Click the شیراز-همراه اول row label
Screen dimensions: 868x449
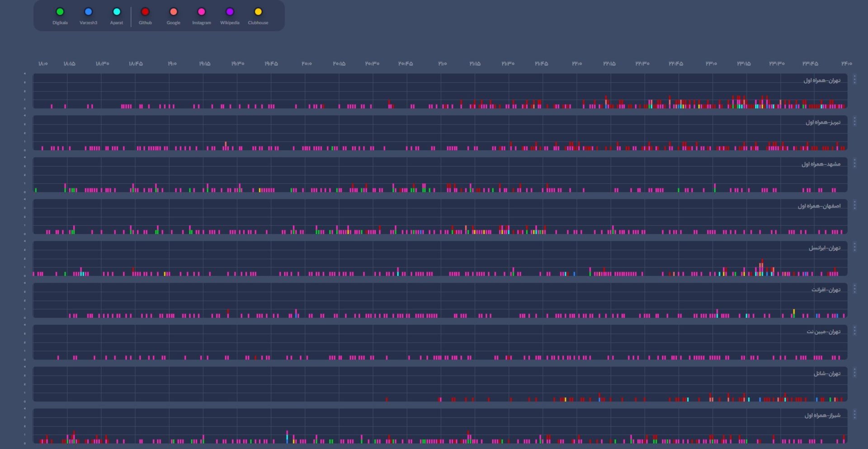point(822,416)
